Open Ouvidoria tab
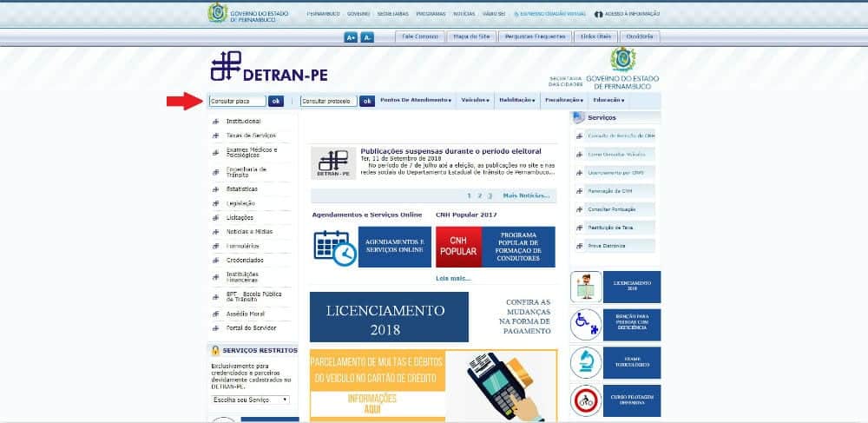 point(640,36)
